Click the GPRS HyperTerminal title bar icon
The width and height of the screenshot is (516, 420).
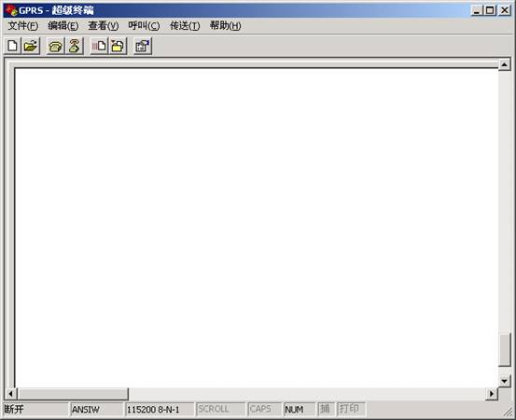pos(11,10)
